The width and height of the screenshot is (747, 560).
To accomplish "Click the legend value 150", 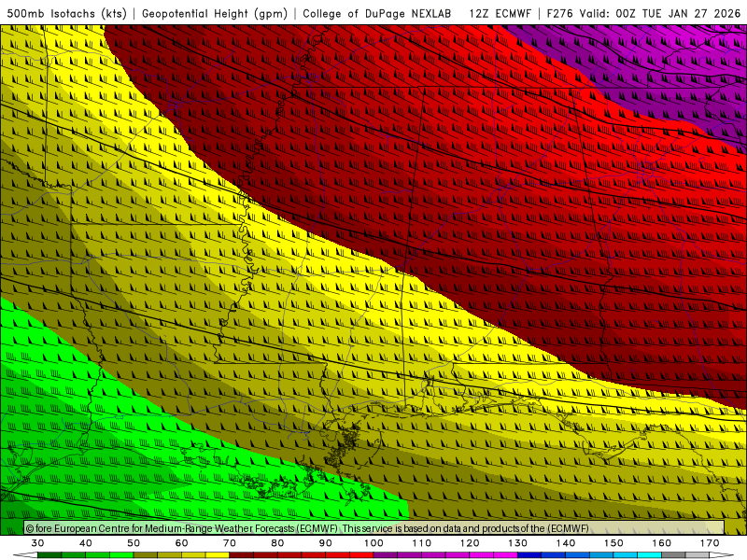I will pyautogui.click(x=613, y=543).
